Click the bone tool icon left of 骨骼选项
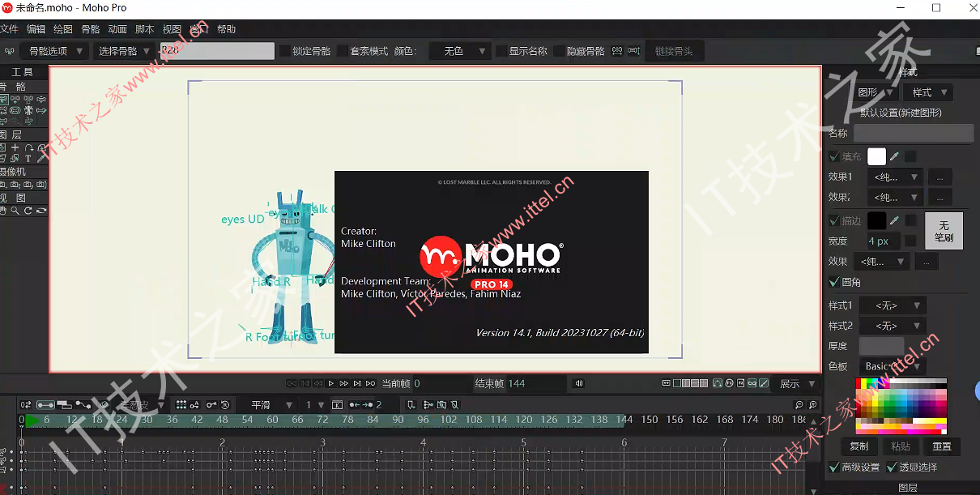Image resolution: width=980 pixels, height=495 pixels. pos(10,51)
